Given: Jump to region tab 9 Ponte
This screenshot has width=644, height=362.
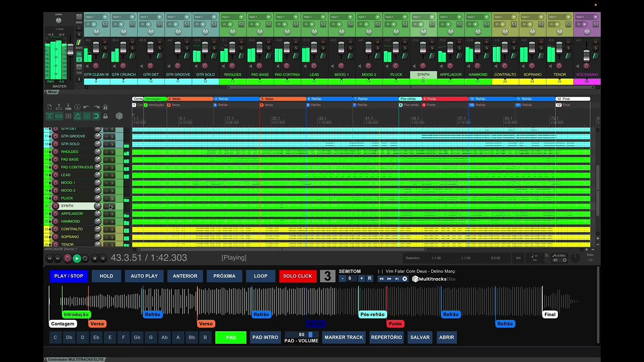Looking at the screenshot, I should [x=445, y=99].
